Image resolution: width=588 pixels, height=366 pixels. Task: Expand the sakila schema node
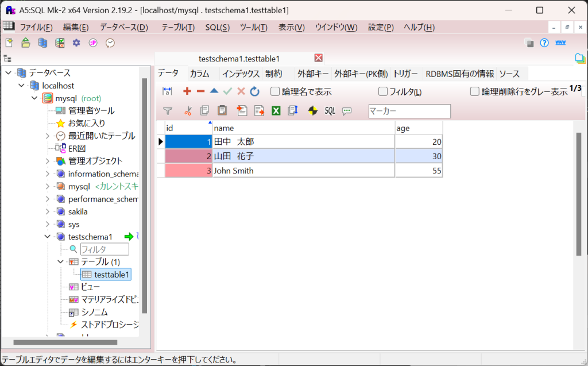pyautogui.click(x=47, y=211)
